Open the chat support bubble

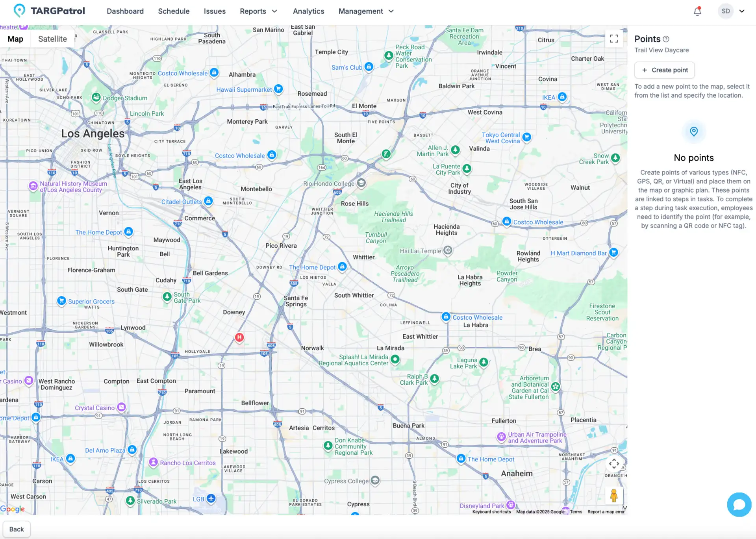[x=739, y=504]
